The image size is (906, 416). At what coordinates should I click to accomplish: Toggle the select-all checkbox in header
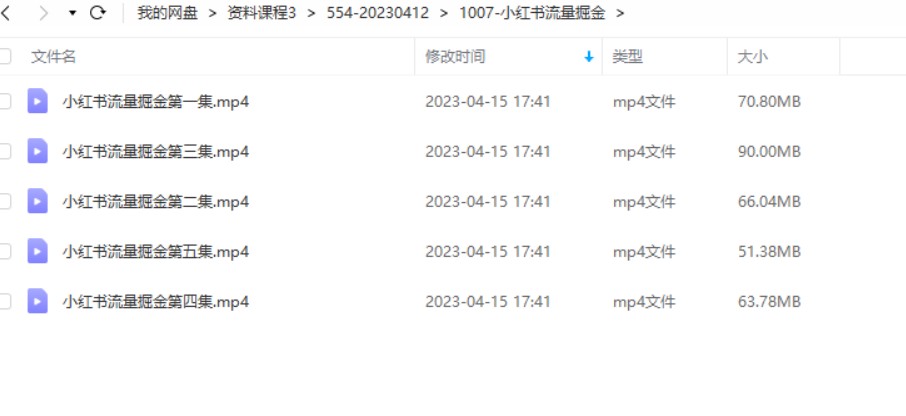(x=5, y=56)
